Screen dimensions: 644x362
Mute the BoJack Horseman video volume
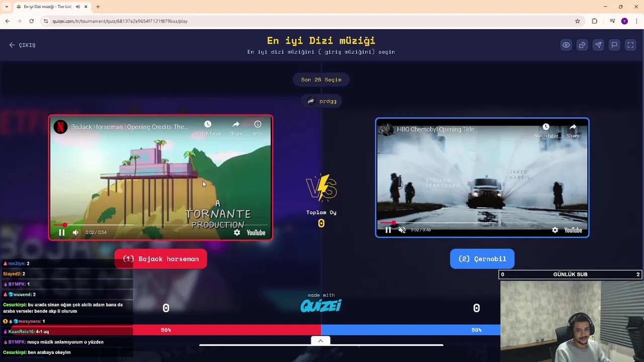click(75, 232)
